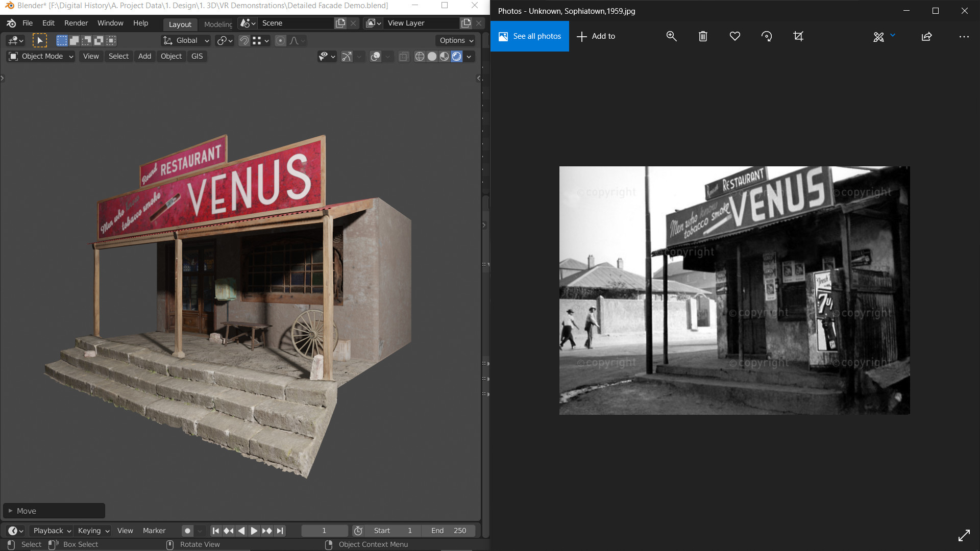
Task: Toggle snapping magnet in Blender header
Action: (x=244, y=41)
